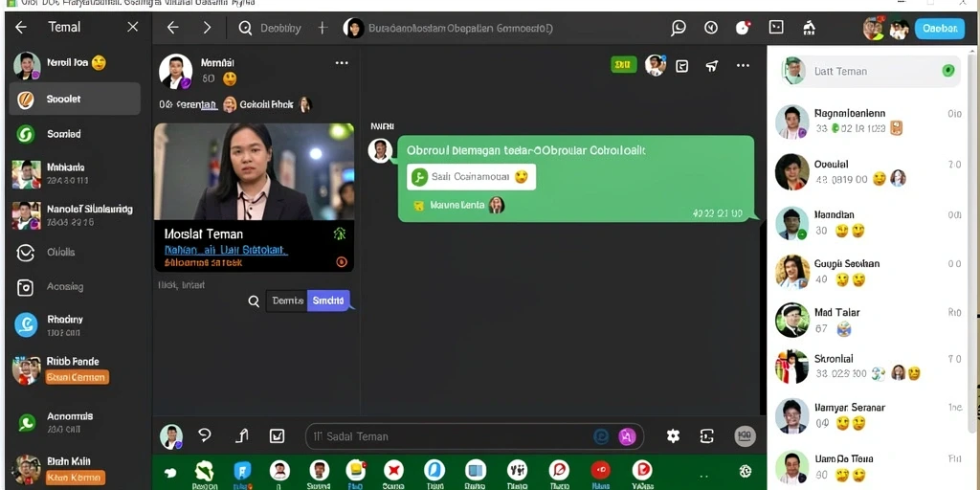Click the blue Oaeban button
The width and height of the screenshot is (980, 490).
940,29
